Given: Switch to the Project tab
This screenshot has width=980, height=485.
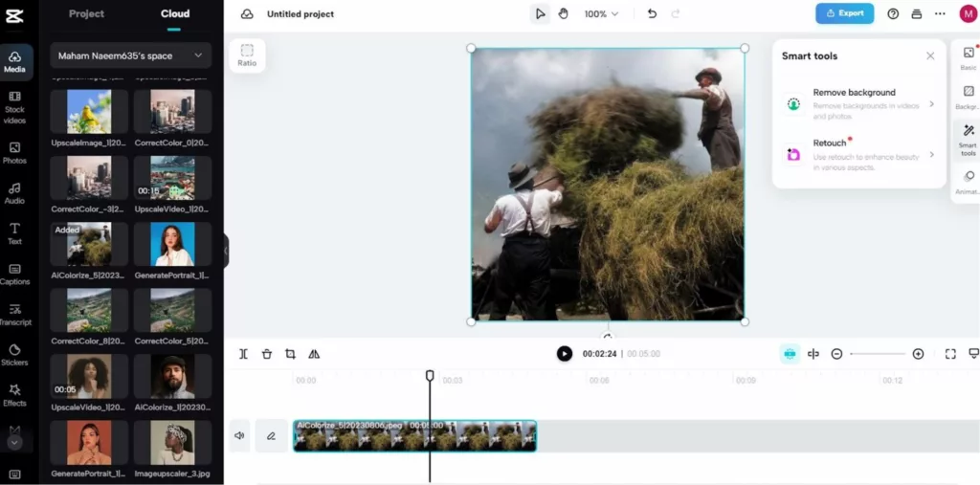Looking at the screenshot, I should click(87, 14).
